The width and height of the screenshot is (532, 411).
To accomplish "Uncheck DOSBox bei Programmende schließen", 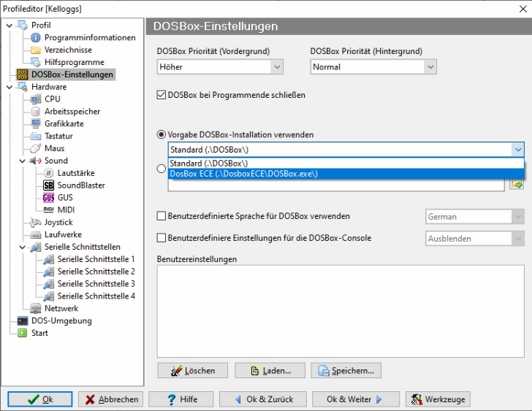I will (x=162, y=95).
